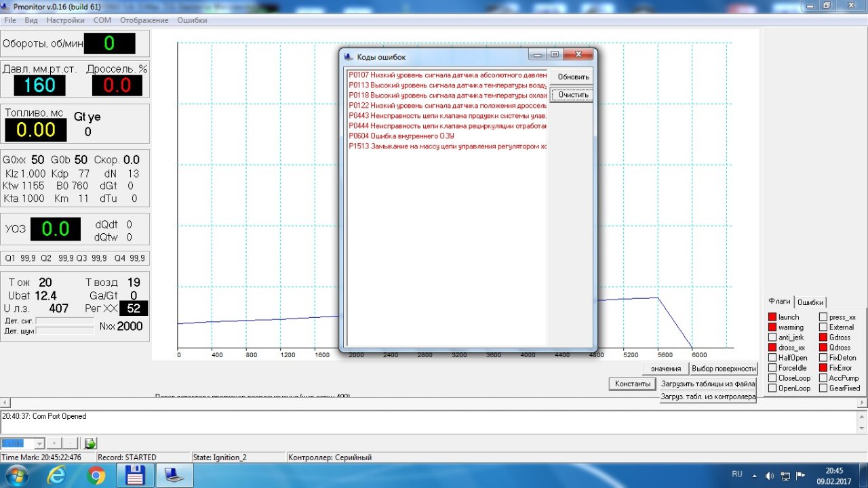Enable the OpenLoop flag checkbox

[x=772, y=388]
